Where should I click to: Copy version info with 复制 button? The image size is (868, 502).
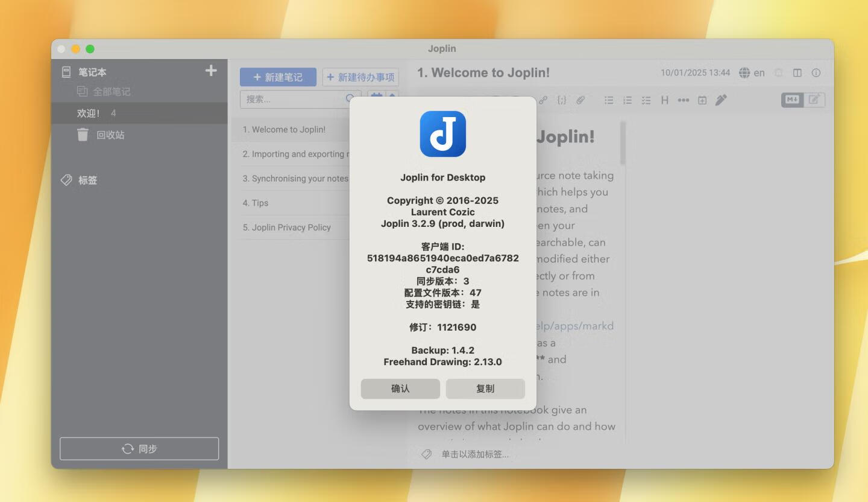(485, 389)
